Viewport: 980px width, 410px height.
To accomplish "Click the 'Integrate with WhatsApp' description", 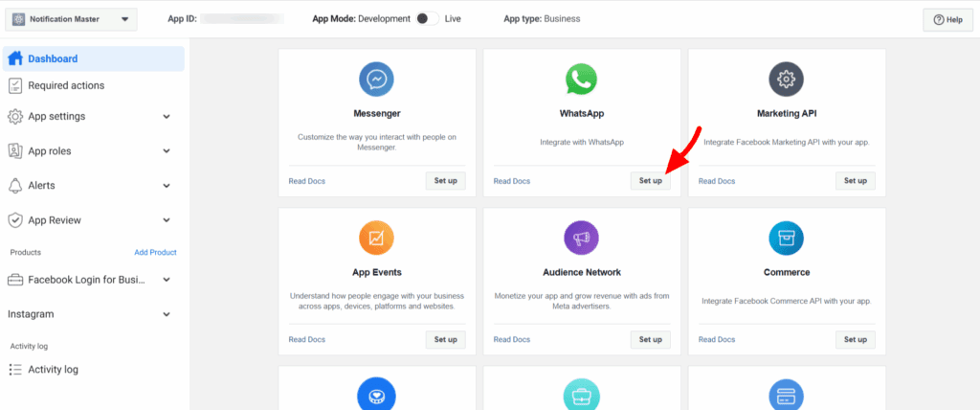I will [x=582, y=142].
